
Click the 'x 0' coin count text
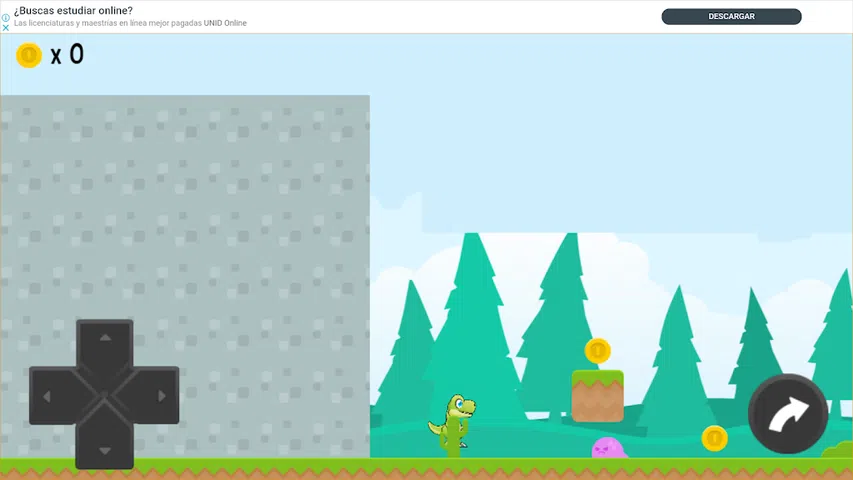67,56
